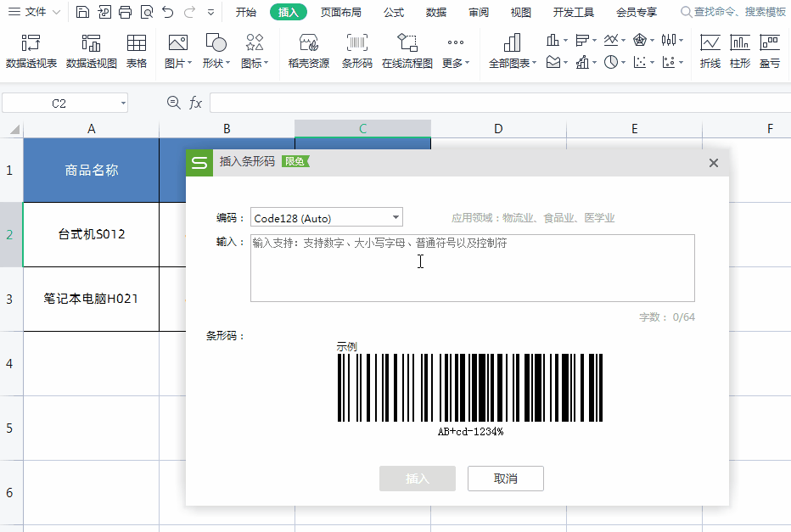
Task: Click the barcode 输入 text area
Action: [x=473, y=268]
